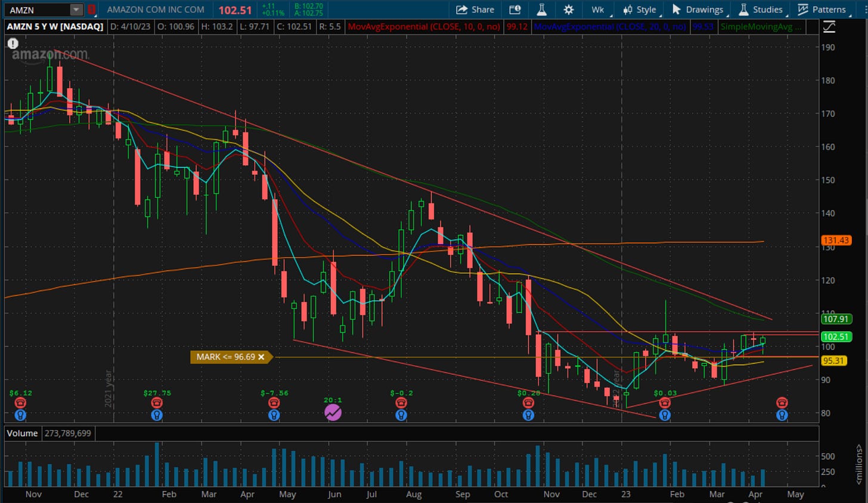868x503 pixels.
Task: Remove the MARK <= 96.69 alert via X
Action: [261, 357]
